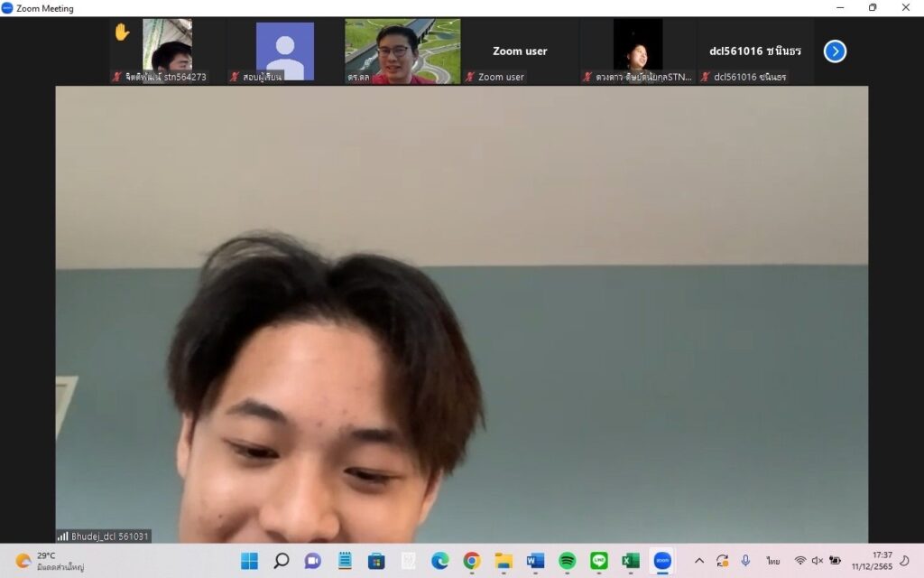Select the 'Zoom user' participant tile
Screen dimensions: 924x578
coord(520,51)
